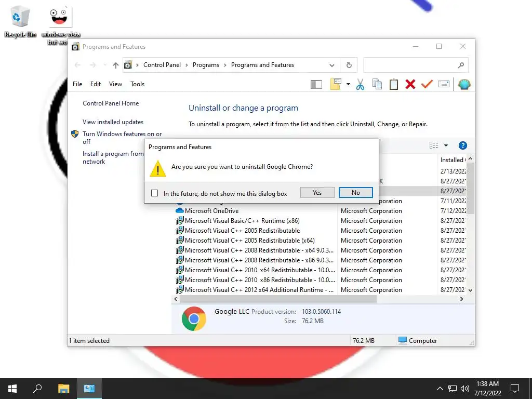532x399 pixels.
Task: Click the folder layout toolbar icon
Action: [x=336, y=84]
